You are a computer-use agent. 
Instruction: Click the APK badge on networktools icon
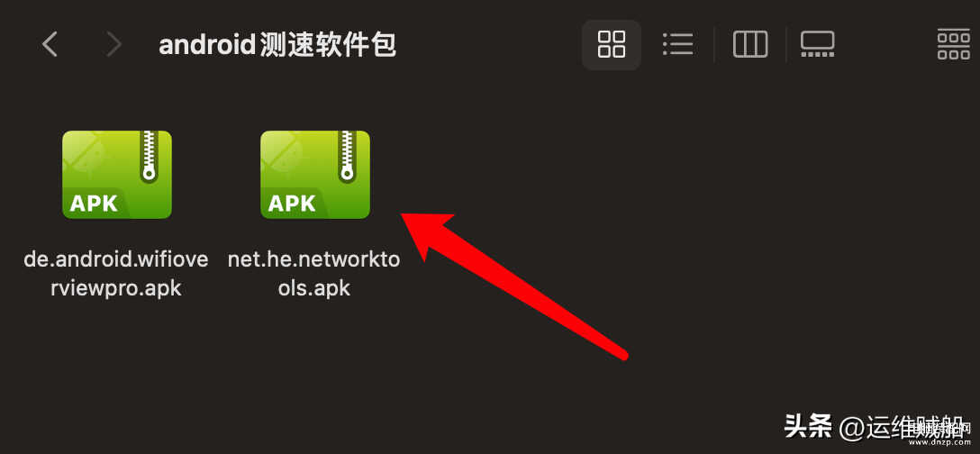point(292,204)
